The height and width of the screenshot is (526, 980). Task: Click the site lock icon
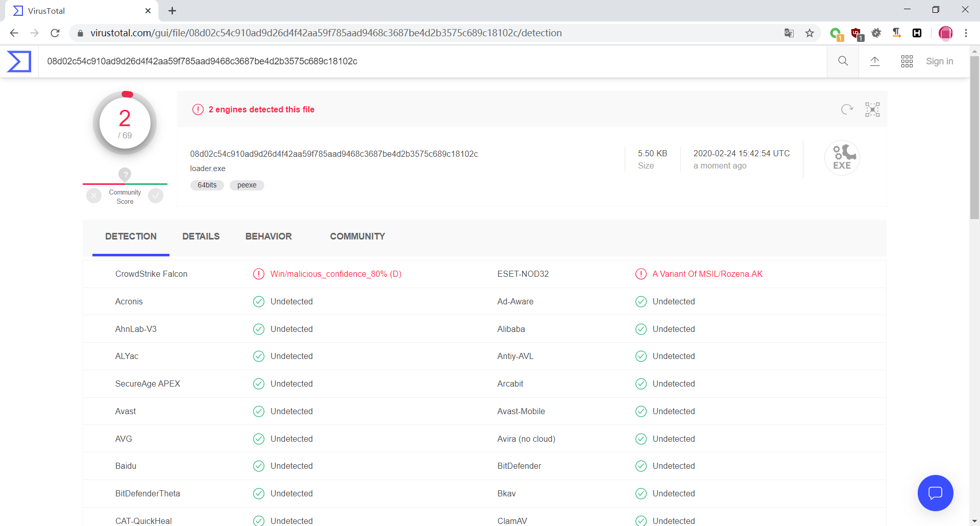coord(80,33)
